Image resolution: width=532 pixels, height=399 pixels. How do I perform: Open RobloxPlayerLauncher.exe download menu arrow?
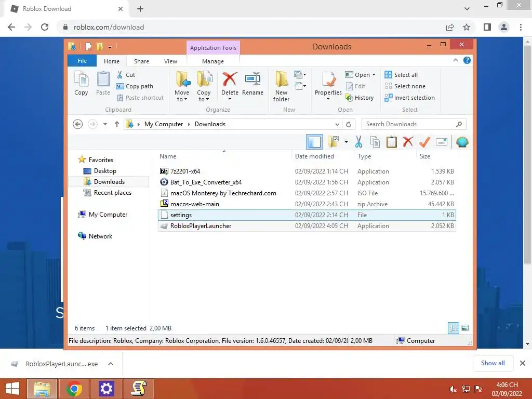pyautogui.click(x=111, y=364)
